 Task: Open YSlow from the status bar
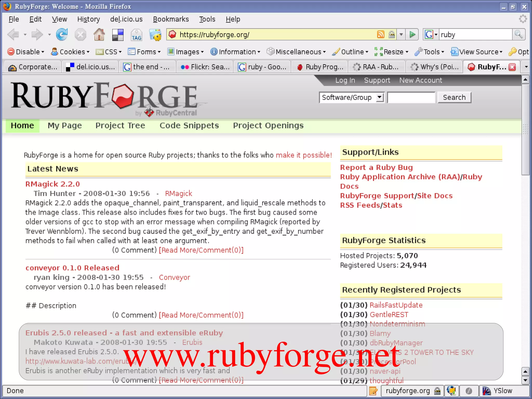497,391
